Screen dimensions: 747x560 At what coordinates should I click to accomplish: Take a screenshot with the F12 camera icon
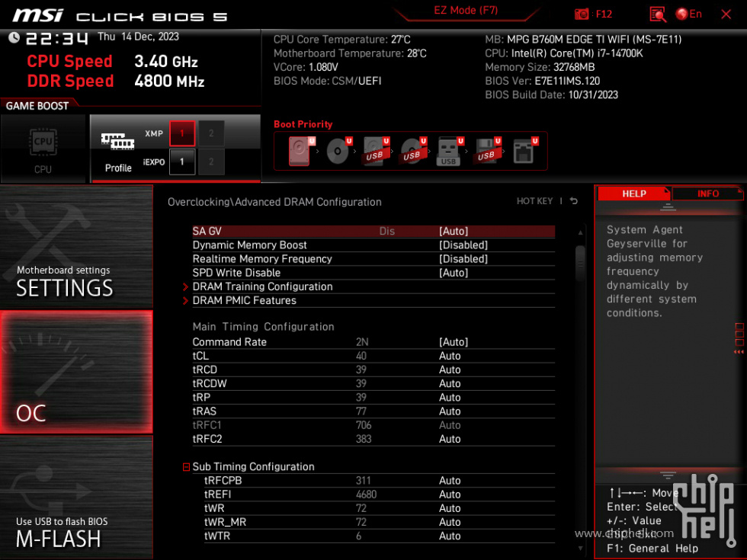coord(581,14)
